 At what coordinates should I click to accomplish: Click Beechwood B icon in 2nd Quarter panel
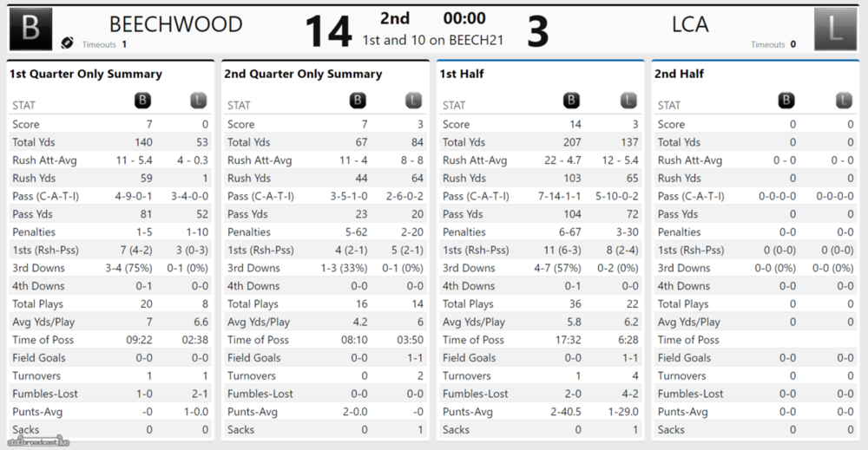point(358,101)
